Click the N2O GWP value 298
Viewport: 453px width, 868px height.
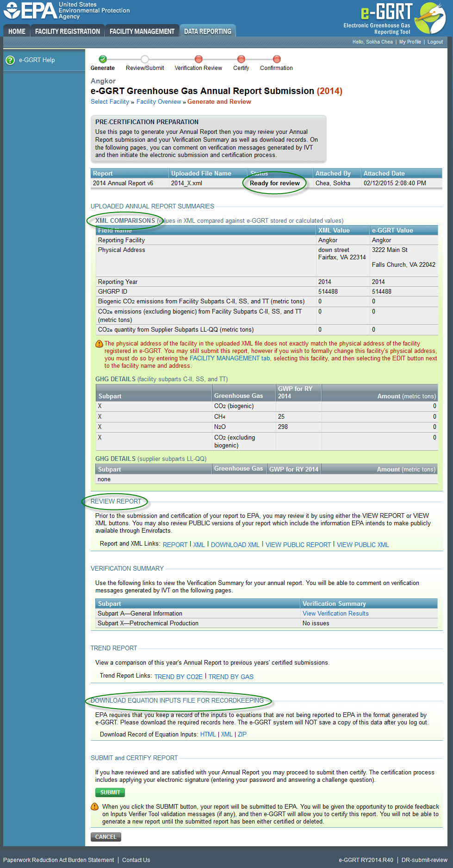click(283, 427)
